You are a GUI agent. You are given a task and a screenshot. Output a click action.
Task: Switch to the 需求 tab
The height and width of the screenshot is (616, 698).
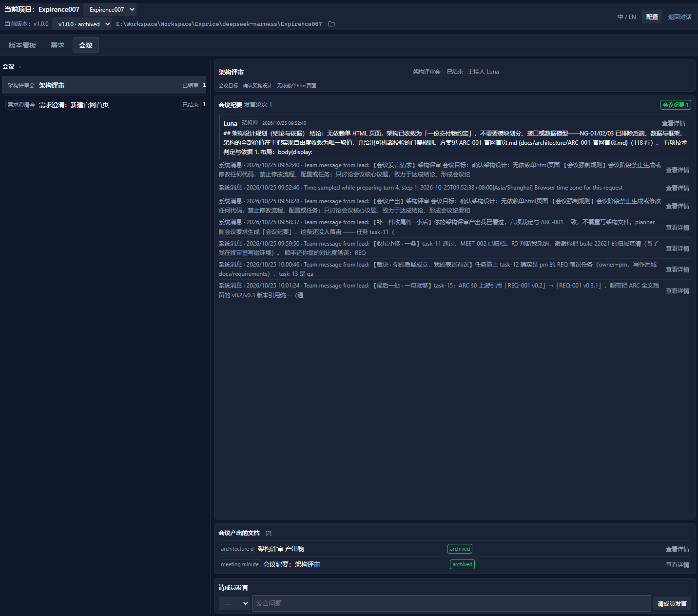pos(58,45)
